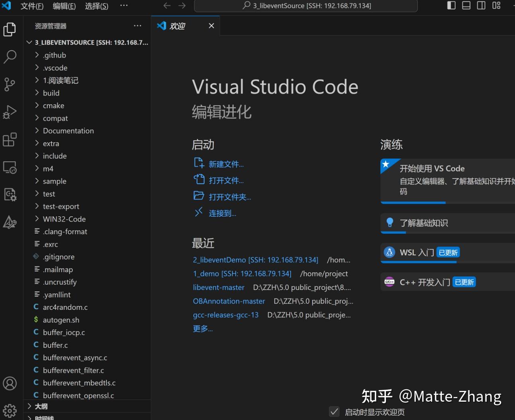Image resolution: width=515 pixels, height=420 pixels.
Task: Click the 新建文件 link
Action: point(226,164)
